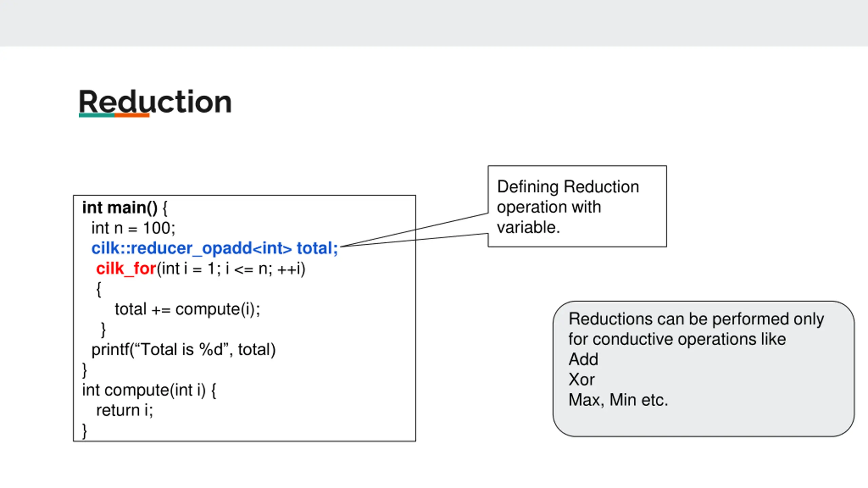Viewport: 868px width, 488px height.
Task: Select the 'int main() {' line
Action: coord(125,208)
